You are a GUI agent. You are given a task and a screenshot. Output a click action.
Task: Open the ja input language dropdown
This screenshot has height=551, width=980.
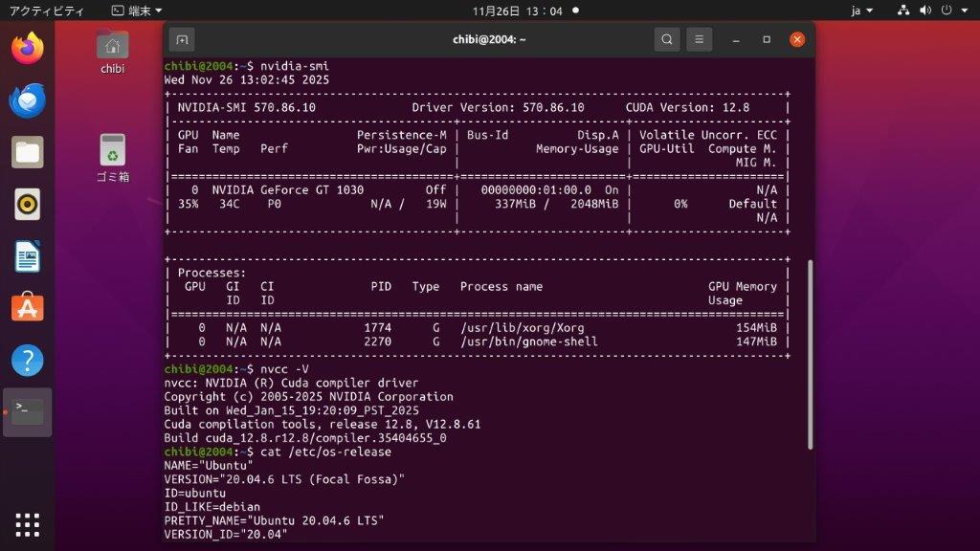click(x=862, y=11)
